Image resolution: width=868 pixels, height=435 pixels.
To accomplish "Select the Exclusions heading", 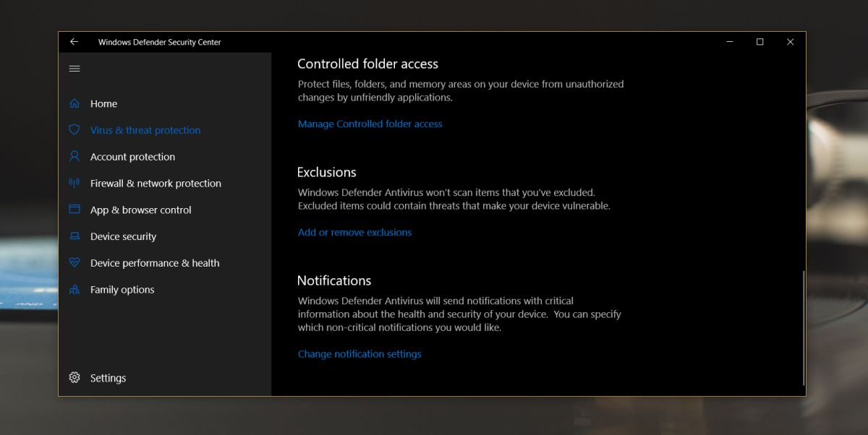I will pos(326,172).
